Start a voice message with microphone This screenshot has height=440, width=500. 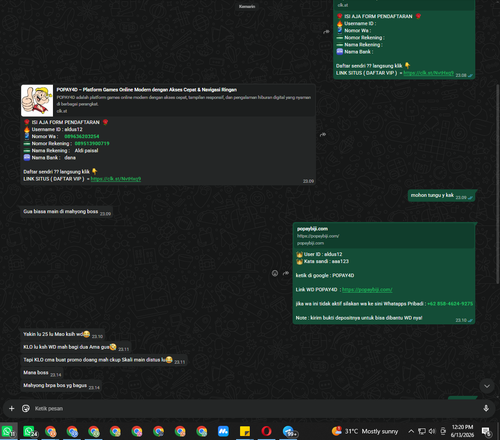click(486, 408)
